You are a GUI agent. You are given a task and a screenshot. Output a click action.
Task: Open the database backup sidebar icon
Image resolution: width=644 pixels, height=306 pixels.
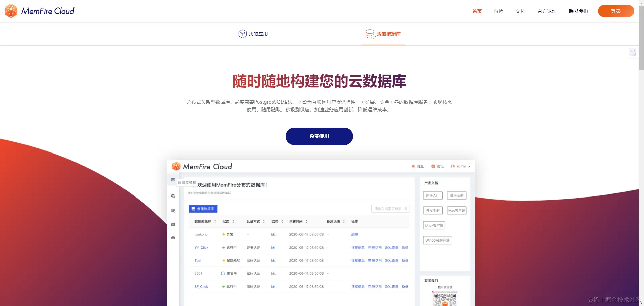(173, 210)
